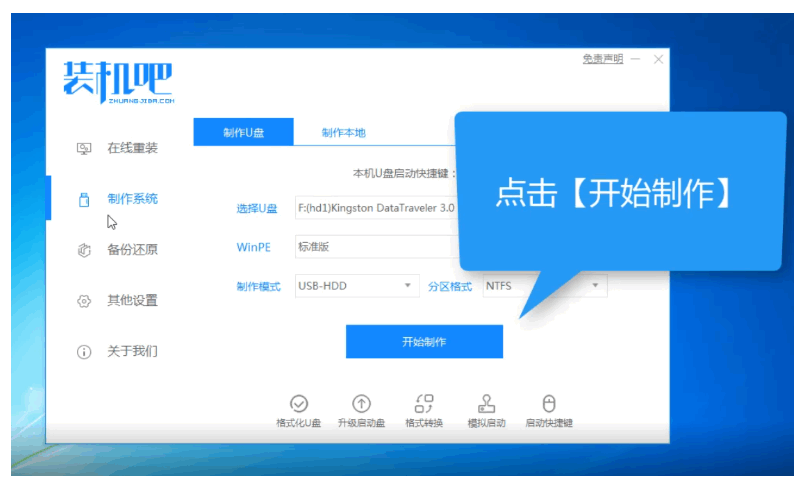Click the 制作模式 field label

(x=258, y=287)
